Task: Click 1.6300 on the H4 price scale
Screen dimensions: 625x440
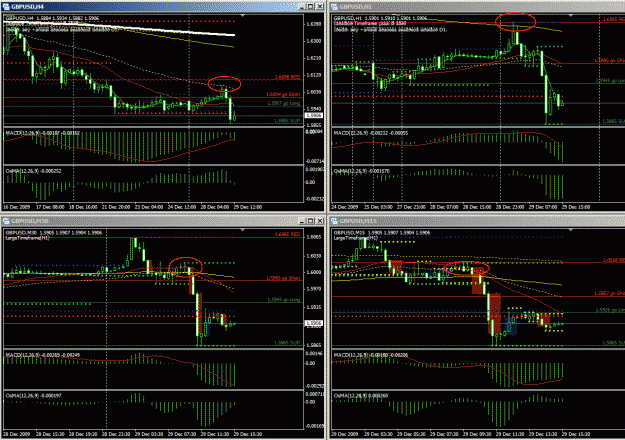Action: (313, 41)
